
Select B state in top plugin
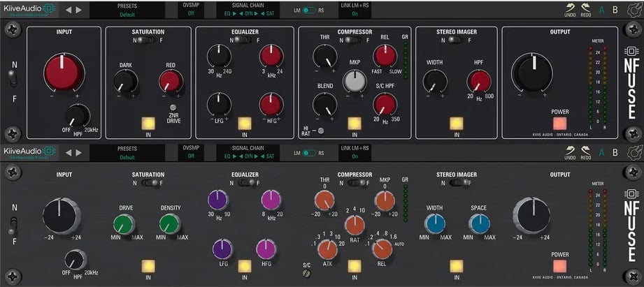[x=615, y=10]
